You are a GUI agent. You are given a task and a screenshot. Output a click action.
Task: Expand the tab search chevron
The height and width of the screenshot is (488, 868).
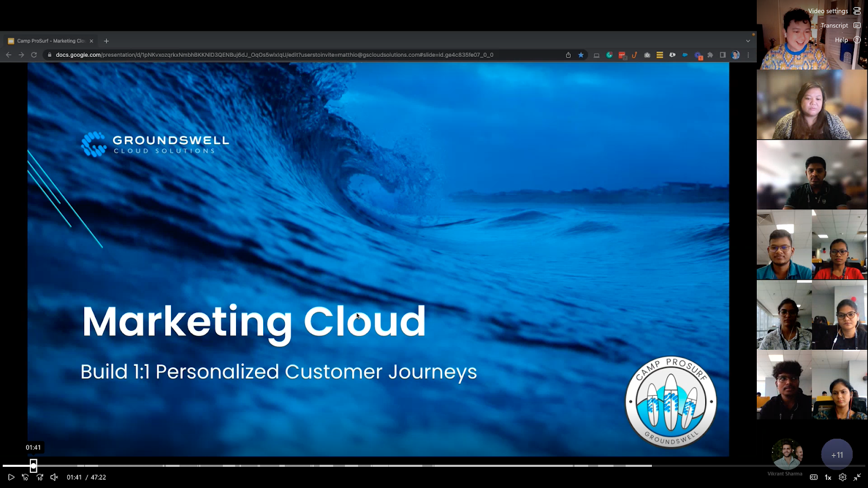click(x=748, y=41)
